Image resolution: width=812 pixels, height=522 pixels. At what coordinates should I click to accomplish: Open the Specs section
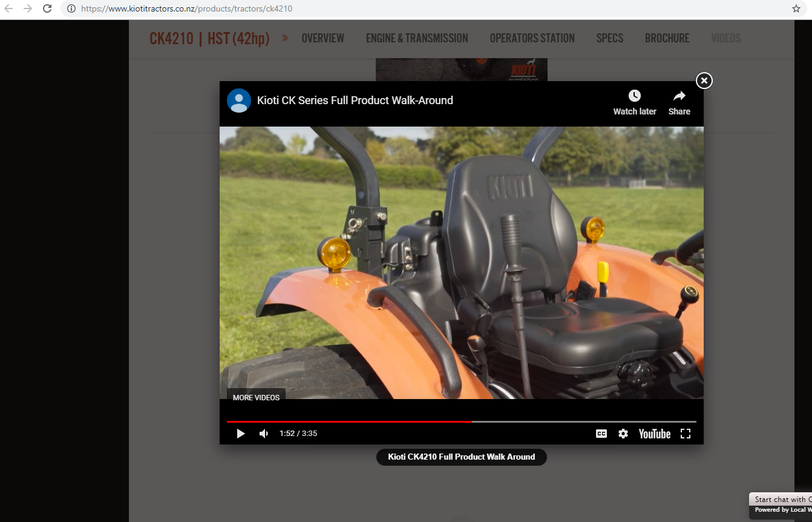click(609, 38)
